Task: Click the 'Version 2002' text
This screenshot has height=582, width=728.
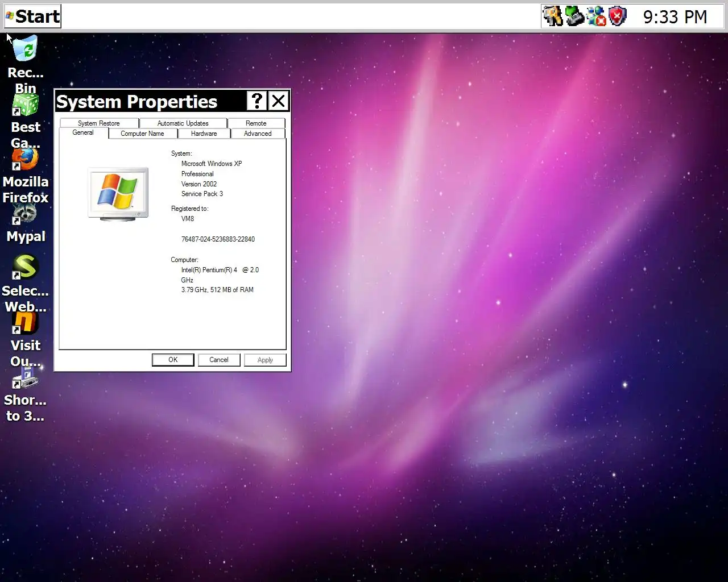Action: coord(199,184)
